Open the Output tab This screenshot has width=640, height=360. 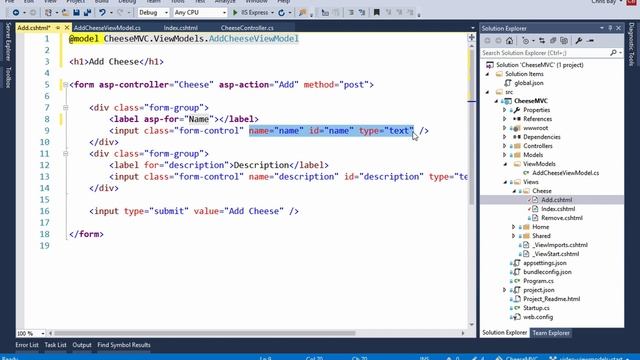pos(82,345)
